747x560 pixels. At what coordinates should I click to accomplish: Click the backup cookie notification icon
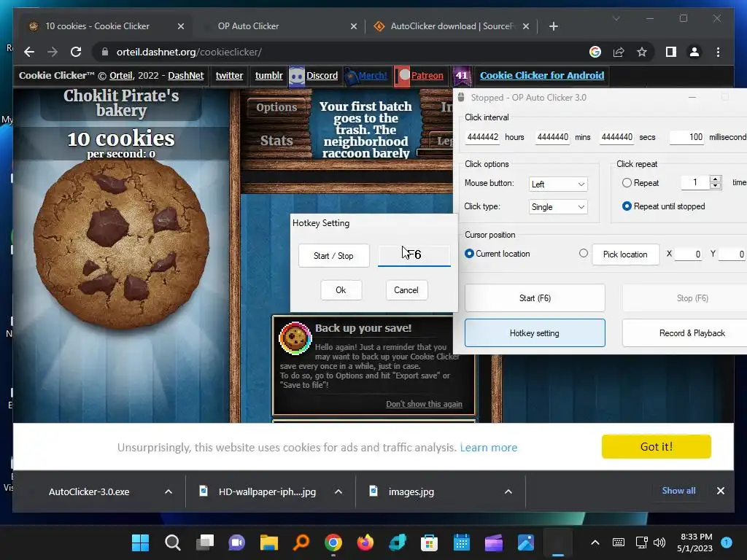(295, 338)
